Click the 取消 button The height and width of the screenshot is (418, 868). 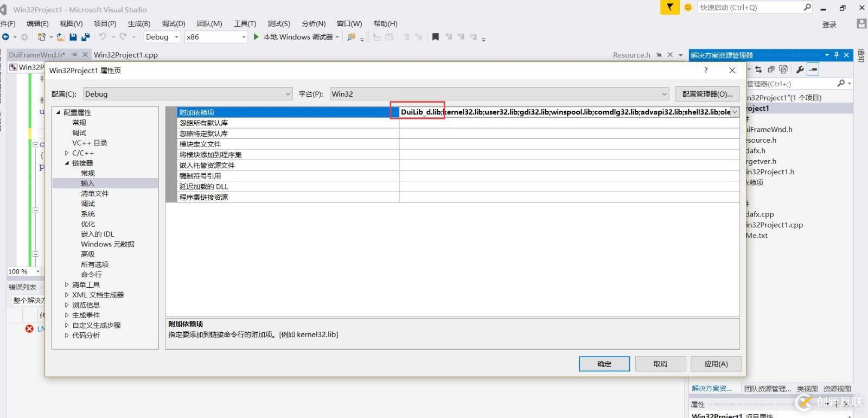click(660, 364)
